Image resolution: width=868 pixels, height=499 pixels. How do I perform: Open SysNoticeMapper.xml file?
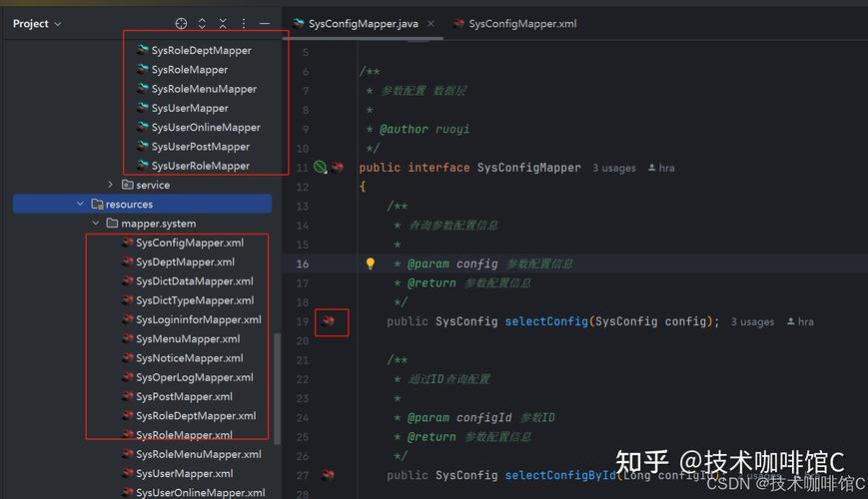(x=190, y=358)
